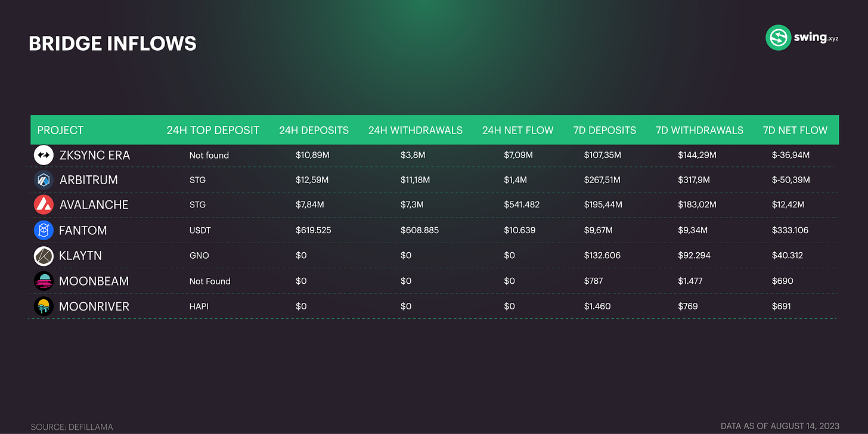Click the $10.639 net flow value

[x=520, y=230]
